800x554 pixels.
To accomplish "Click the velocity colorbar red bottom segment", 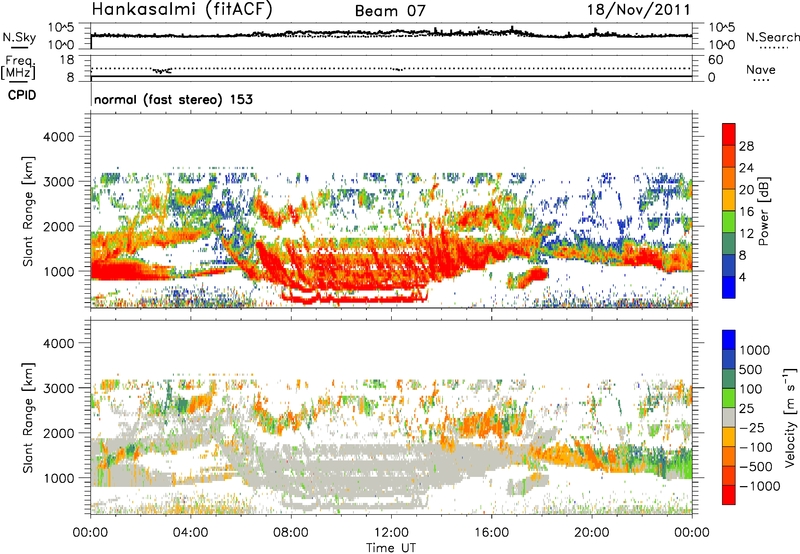I will (x=729, y=495).
